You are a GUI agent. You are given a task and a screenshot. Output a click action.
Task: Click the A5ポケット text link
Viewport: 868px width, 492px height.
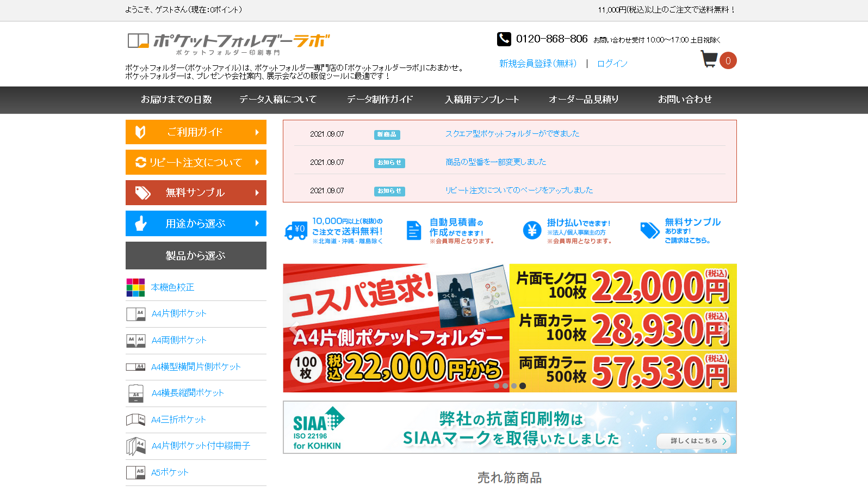coord(170,472)
